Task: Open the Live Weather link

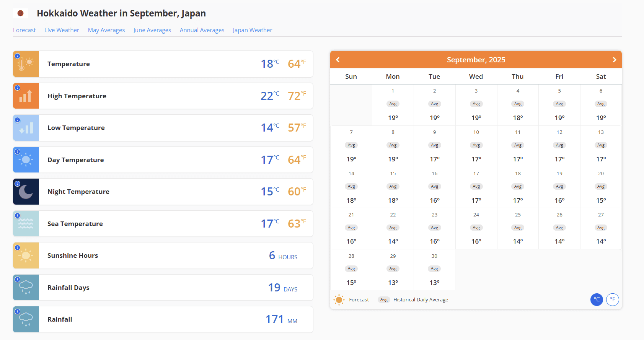Action: pyautogui.click(x=62, y=30)
